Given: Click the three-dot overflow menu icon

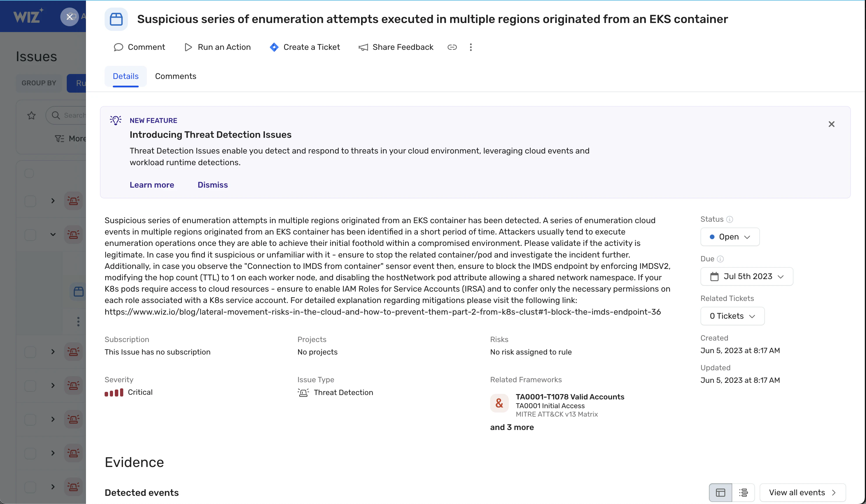Looking at the screenshot, I should pos(471,47).
